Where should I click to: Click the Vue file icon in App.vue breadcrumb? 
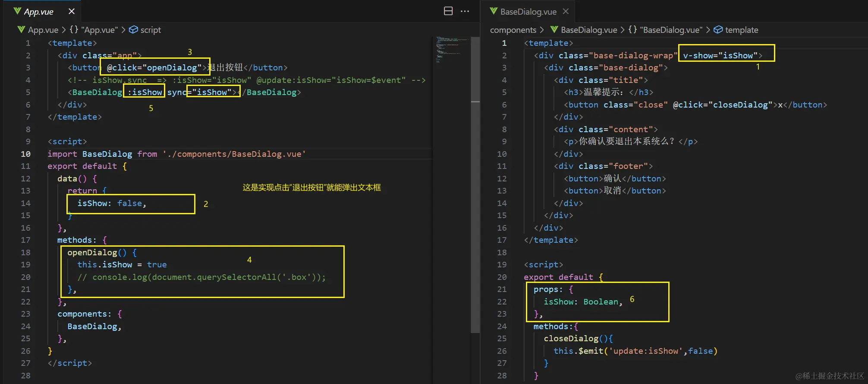click(21, 29)
